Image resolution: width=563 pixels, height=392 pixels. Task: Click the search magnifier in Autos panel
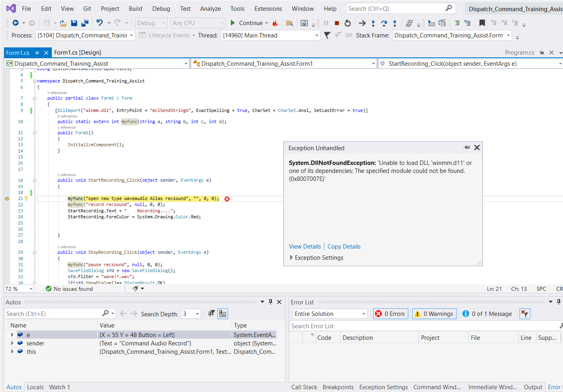point(105,314)
